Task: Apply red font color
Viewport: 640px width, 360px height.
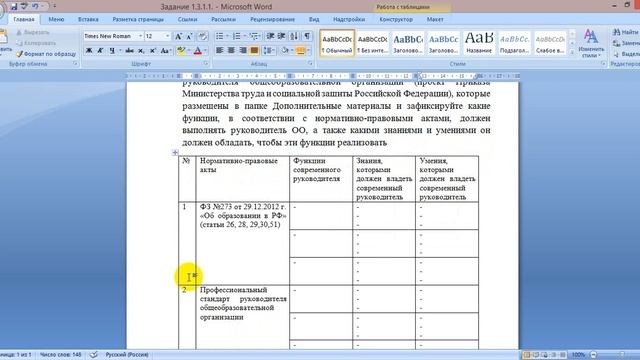Action: (198, 51)
